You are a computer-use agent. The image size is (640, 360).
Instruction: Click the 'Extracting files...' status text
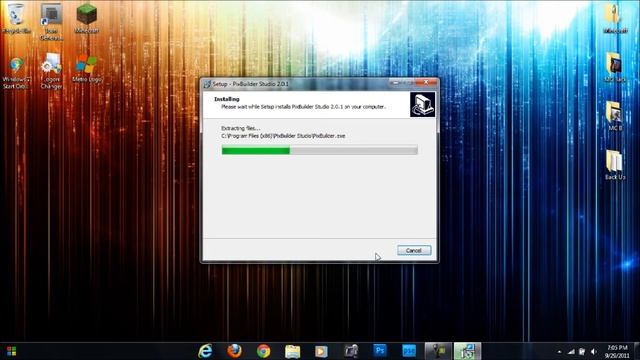click(240, 128)
